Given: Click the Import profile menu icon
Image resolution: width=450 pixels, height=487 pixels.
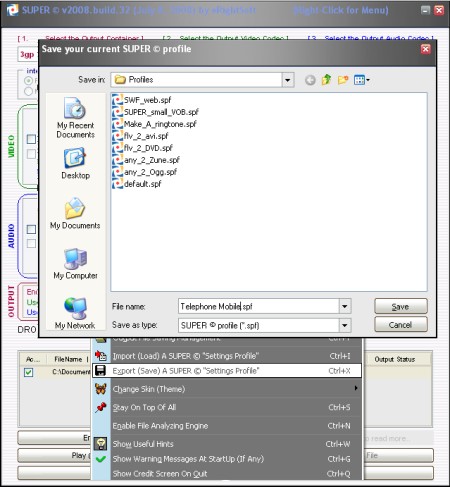Looking at the screenshot, I should click(x=101, y=356).
